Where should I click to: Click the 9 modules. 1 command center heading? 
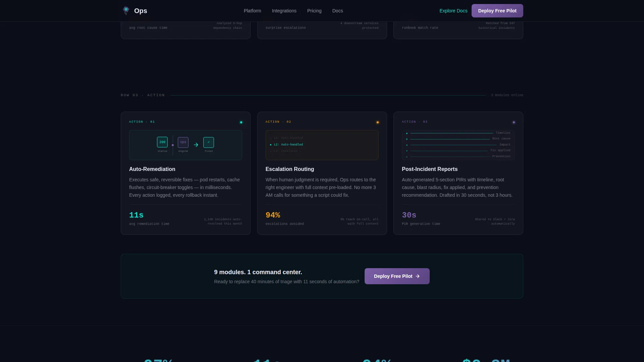pyautogui.click(x=258, y=272)
